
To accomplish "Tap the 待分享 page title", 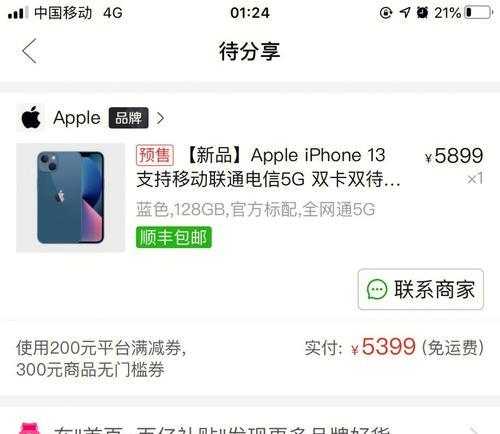I will click(250, 51).
